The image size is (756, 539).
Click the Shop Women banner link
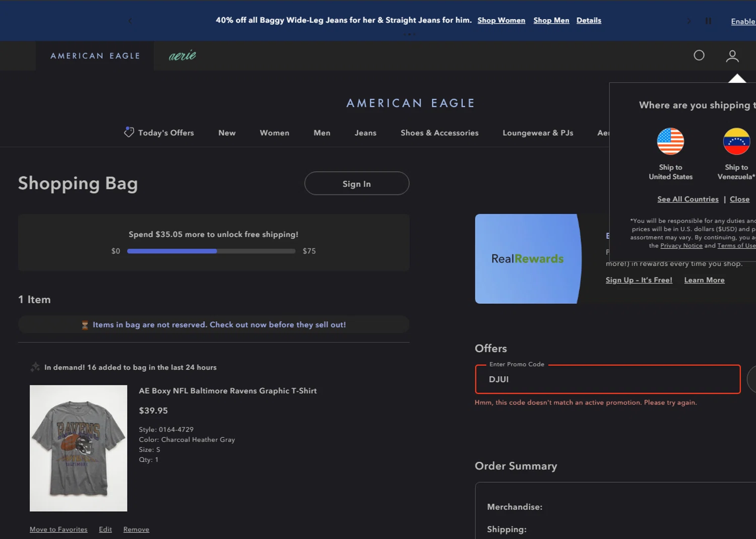tap(501, 21)
